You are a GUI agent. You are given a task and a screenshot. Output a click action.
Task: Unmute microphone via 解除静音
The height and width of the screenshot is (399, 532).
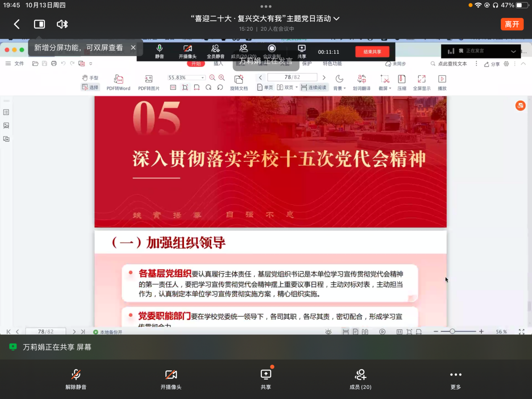pyautogui.click(x=76, y=379)
